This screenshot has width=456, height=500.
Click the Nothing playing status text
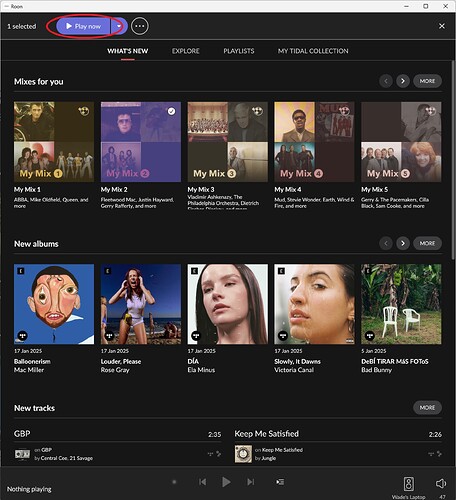point(29,489)
